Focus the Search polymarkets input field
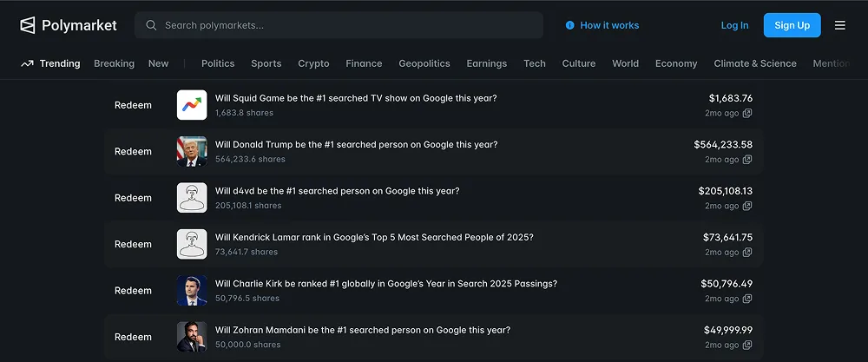The image size is (868, 362). 347,25
